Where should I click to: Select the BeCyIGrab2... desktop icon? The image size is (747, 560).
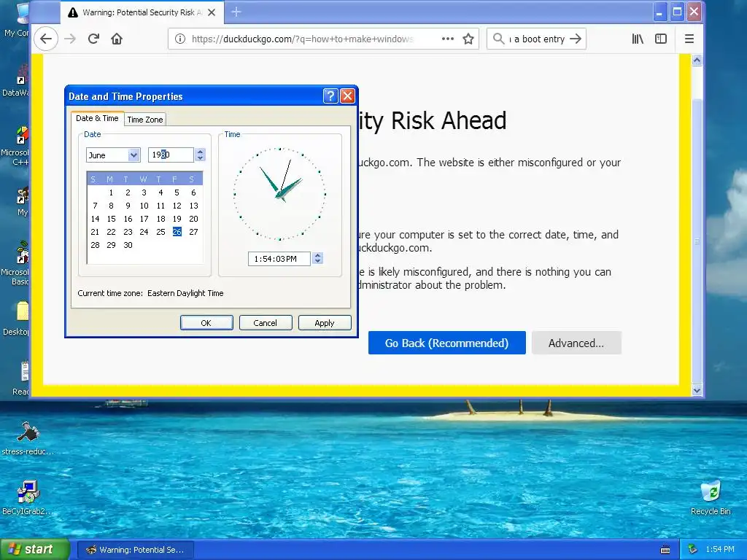(28, 497)
